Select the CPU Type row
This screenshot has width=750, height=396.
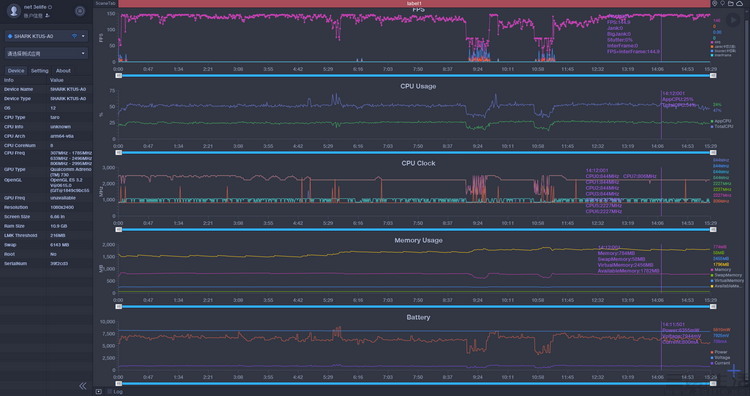click(x=46, y=117)
